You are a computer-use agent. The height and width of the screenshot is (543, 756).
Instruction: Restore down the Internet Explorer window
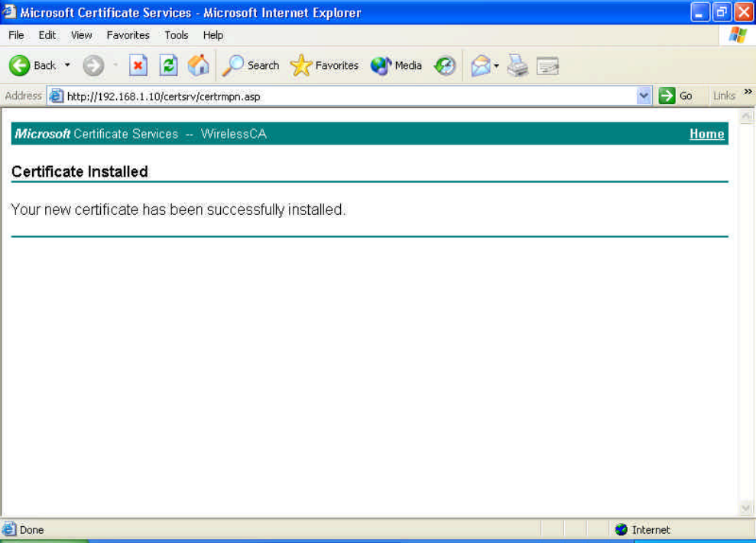(x=722, y=12)
